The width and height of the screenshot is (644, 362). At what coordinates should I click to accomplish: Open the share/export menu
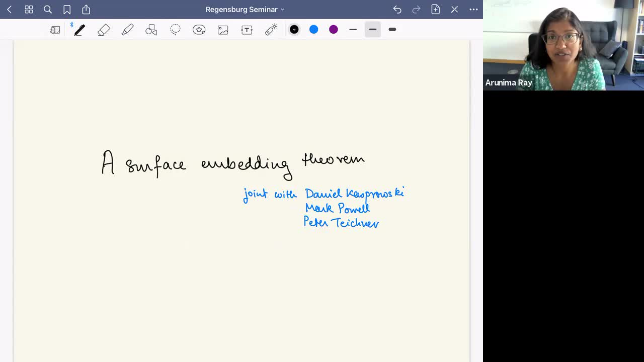tap(86, 10)
